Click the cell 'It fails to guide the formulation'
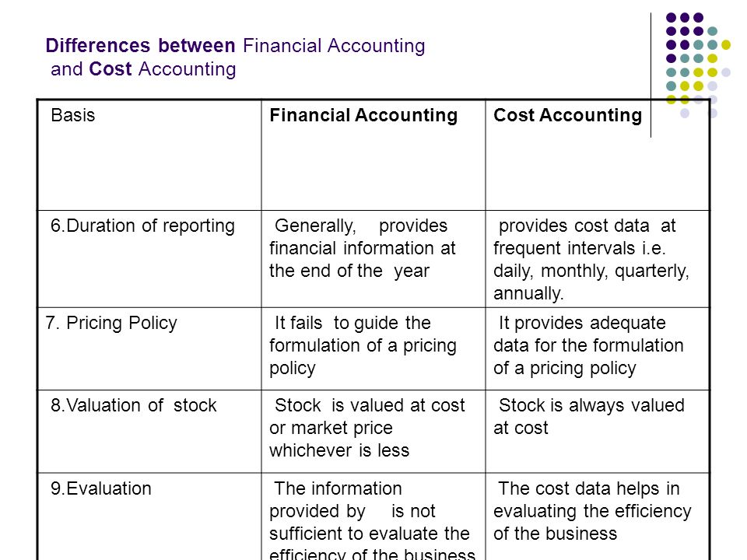This screenshot has height=560, width=747. point(373,349)
